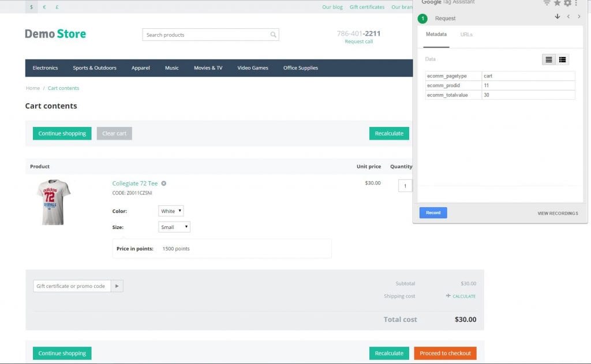Open the Size dropdown set to Small

click(x=174, y=227)
